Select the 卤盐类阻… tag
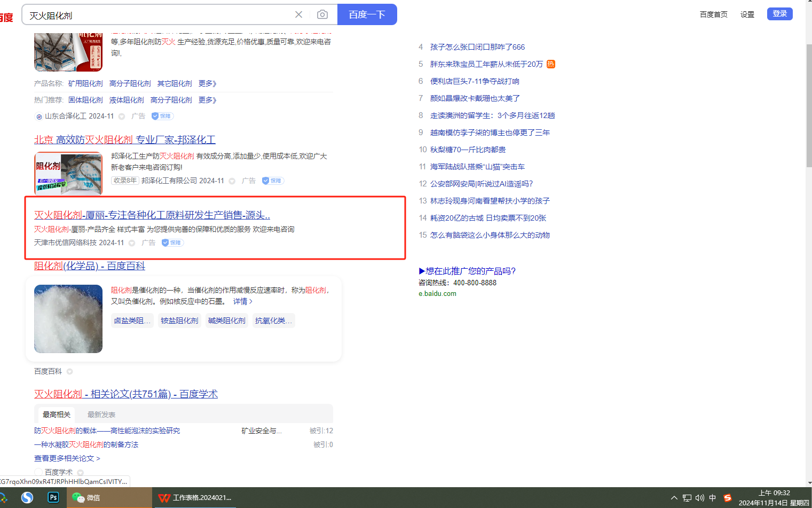Viewport: 812px width, 508px height. click(x=132, y=321)
